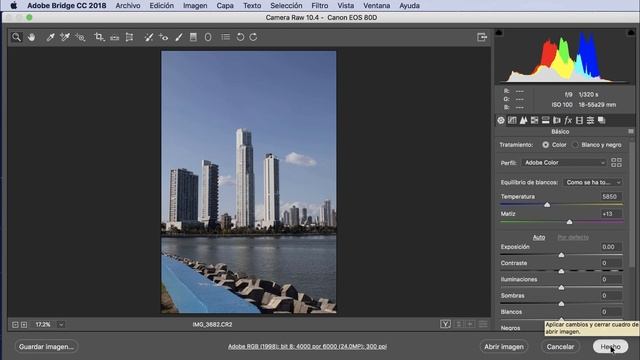Open the Archivo menu
The width and height of the screenshot is (640, 360).
128,6
